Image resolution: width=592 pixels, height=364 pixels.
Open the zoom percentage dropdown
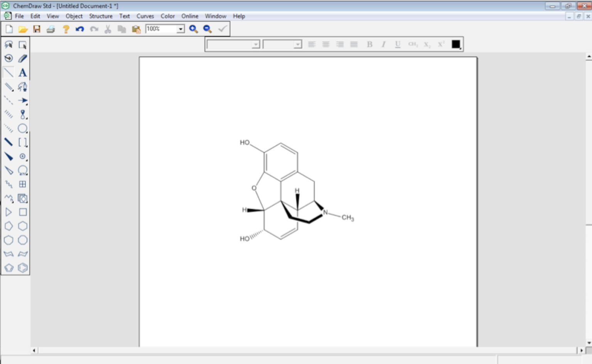pos(180,29)
